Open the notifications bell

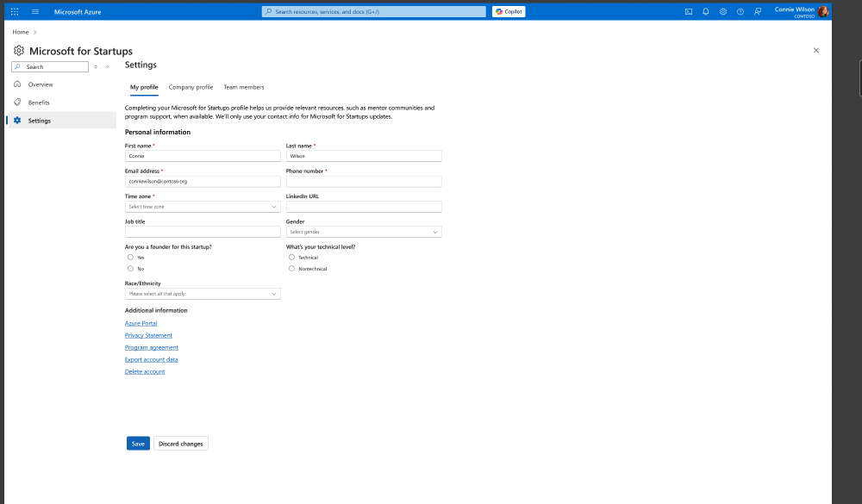(x=706, y=11)
